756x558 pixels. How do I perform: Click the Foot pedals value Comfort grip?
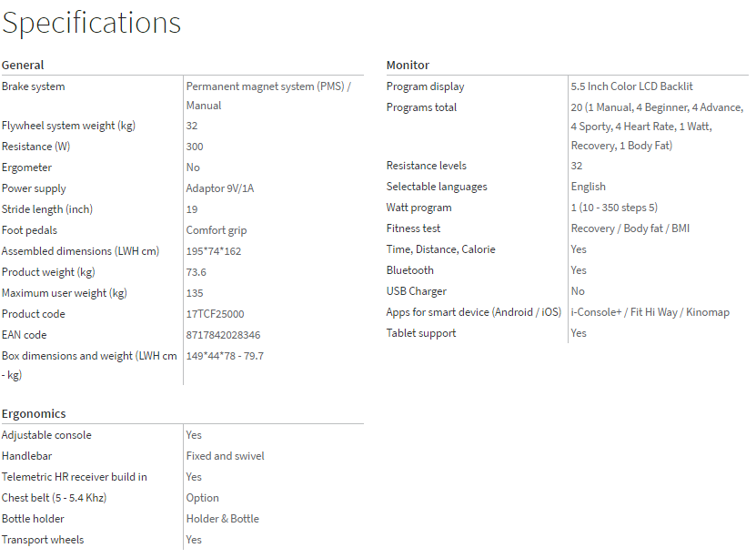(217, 230)
